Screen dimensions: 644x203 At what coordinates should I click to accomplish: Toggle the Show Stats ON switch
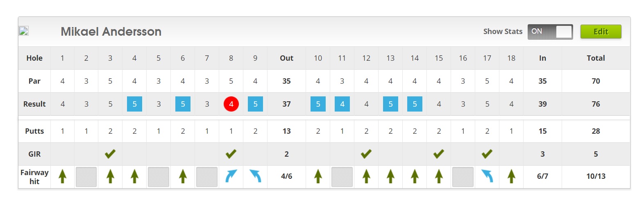pyautogui.click(x=550, y=32)
